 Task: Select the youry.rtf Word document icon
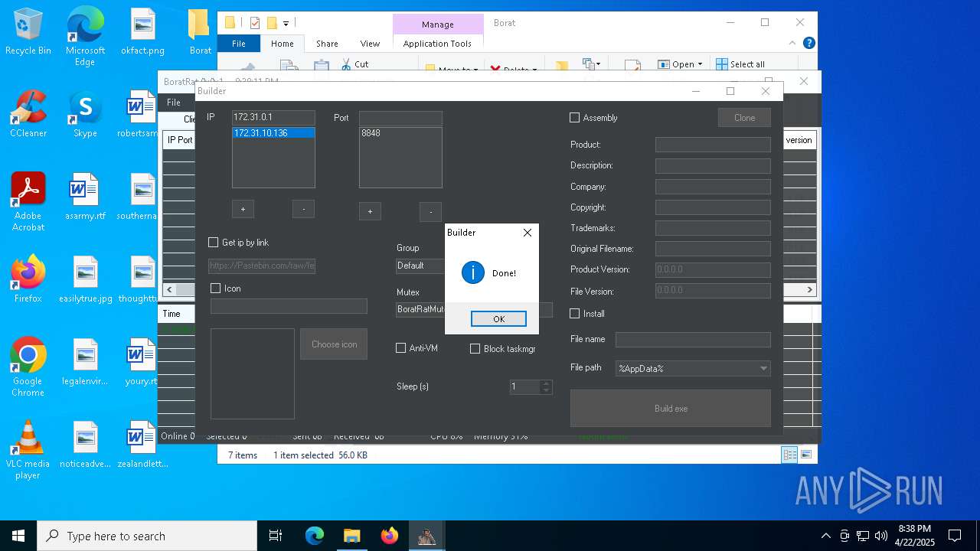[142, 362]
